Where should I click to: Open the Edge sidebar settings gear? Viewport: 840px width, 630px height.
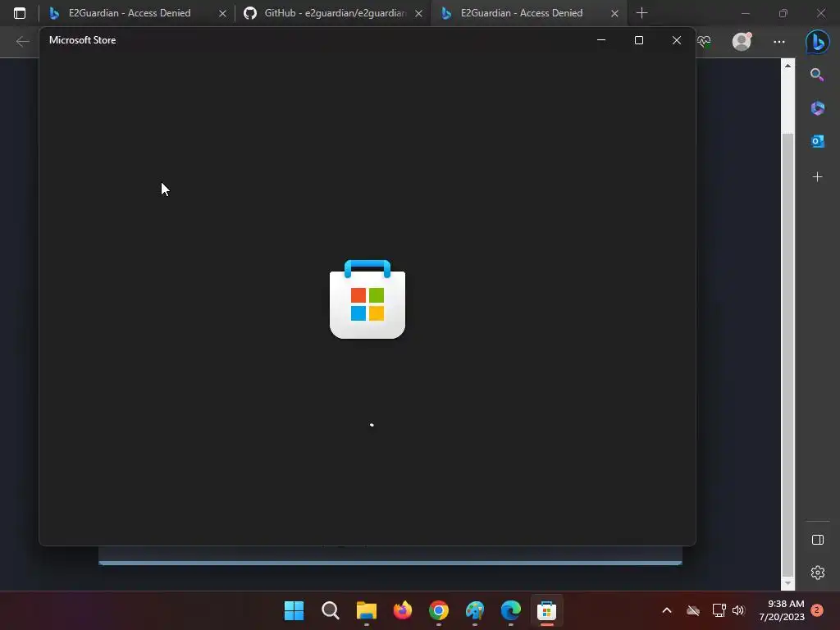click(818, 573)
